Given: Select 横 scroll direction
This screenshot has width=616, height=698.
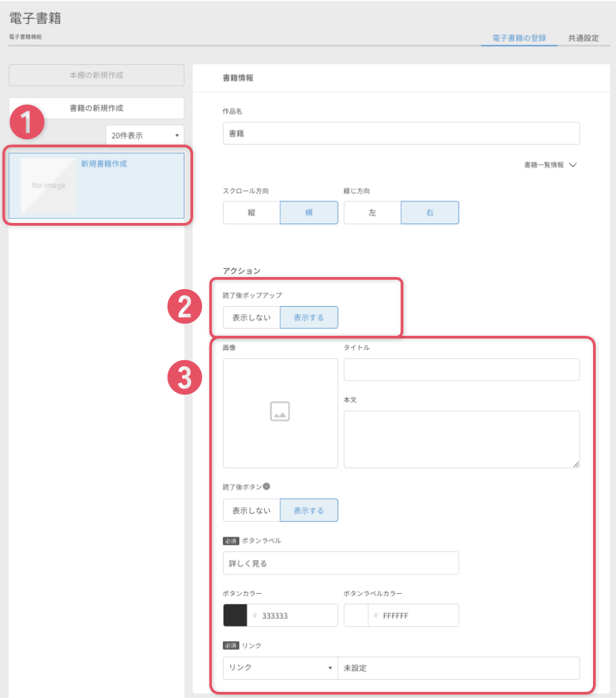Looking at the screenshot, I should [x=309, y=212].
